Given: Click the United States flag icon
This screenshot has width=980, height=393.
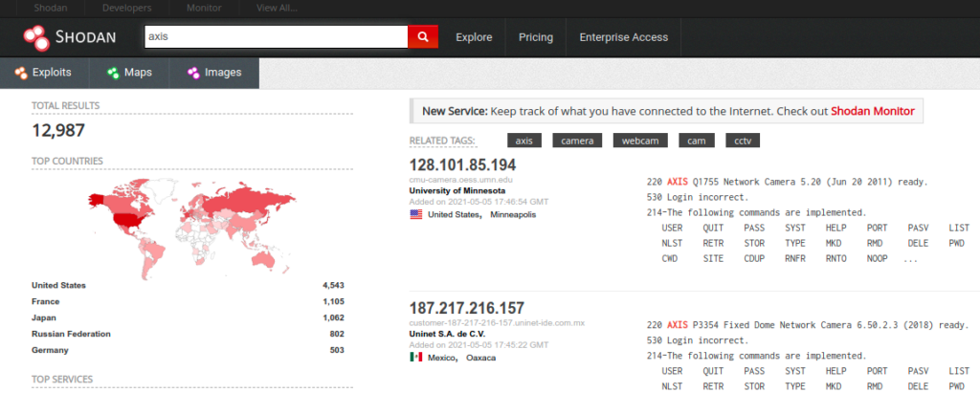Looking at the screenshot, I should 415,214.
